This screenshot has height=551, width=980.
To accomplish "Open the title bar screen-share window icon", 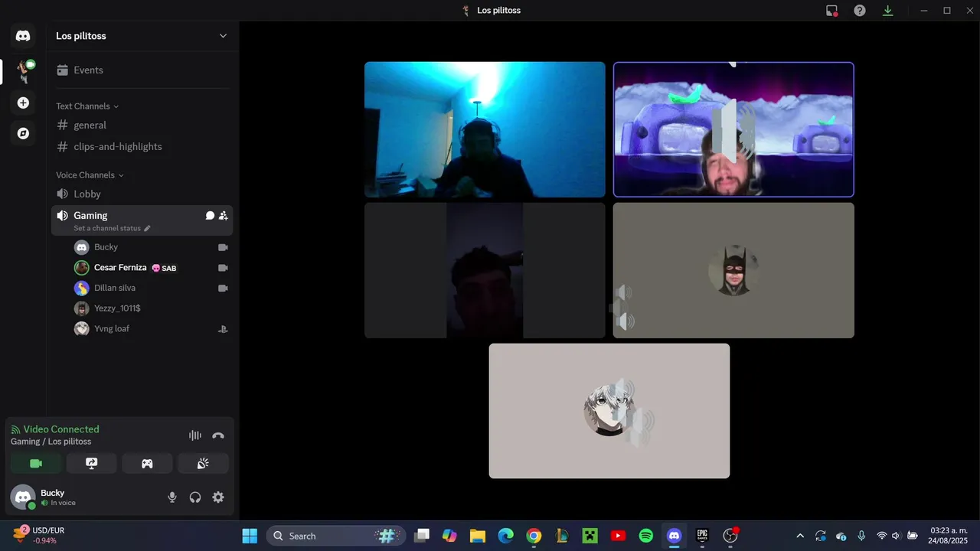I will [x=831, y=11].
